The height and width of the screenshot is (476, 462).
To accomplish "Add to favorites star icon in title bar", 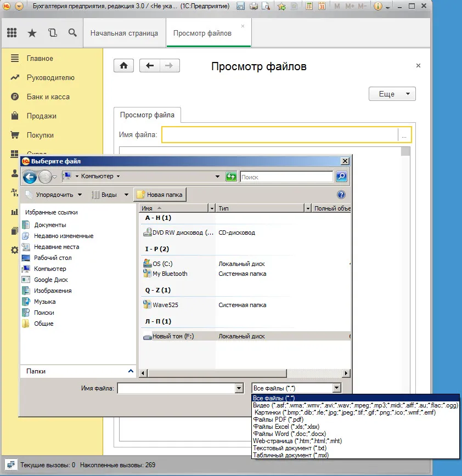I will 281,6.
